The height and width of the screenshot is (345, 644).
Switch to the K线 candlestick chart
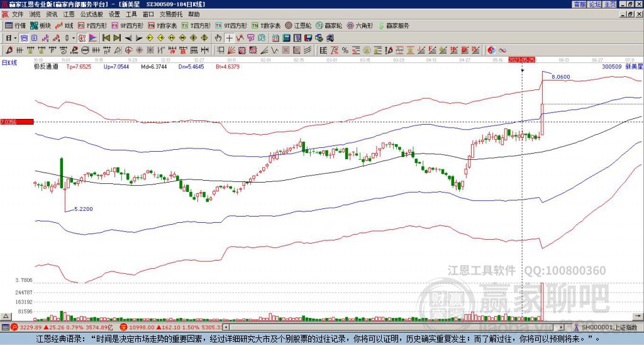(65, 25)
